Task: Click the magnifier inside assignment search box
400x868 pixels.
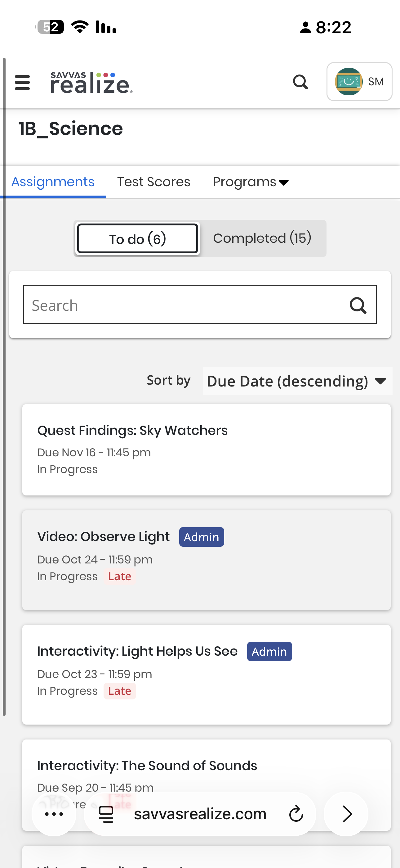Action: [358, 305]
